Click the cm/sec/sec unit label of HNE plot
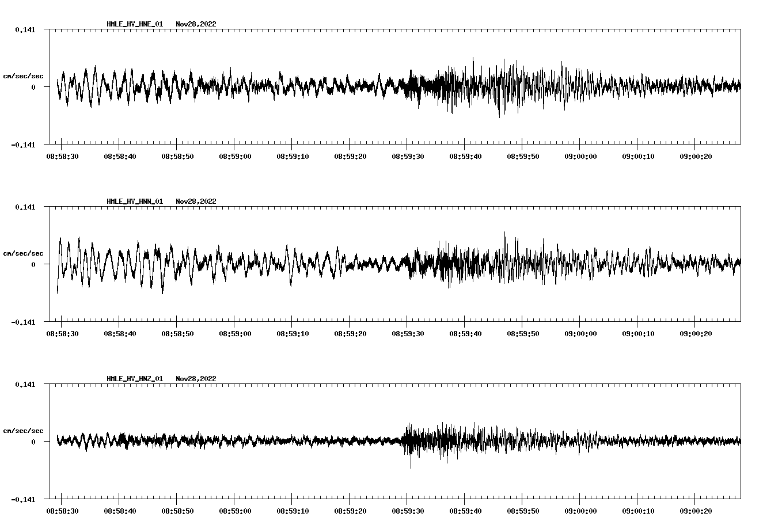782x532 pixels. tap(23, 76)
